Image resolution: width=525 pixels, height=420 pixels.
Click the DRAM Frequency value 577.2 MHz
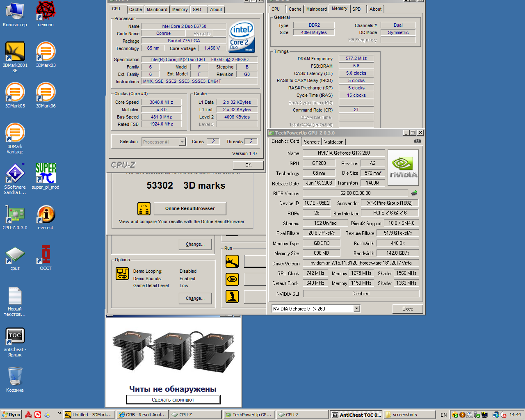[x=356, y=58]
